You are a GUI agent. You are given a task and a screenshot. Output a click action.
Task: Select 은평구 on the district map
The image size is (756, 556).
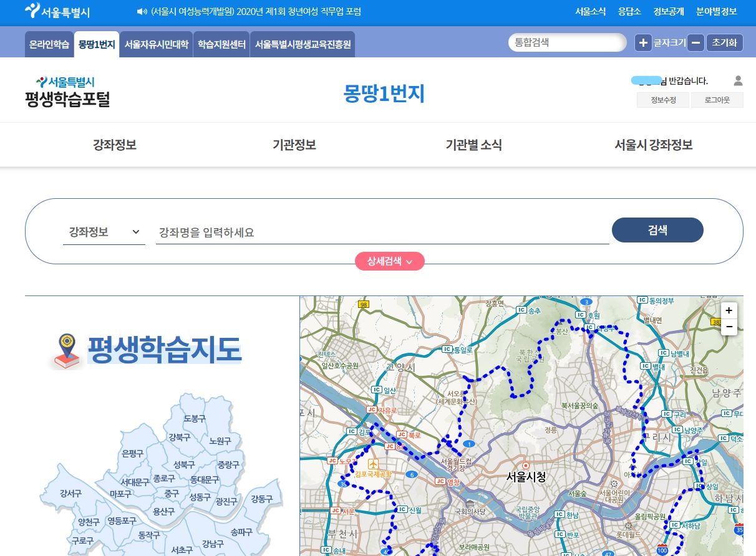tap(133, 453)
